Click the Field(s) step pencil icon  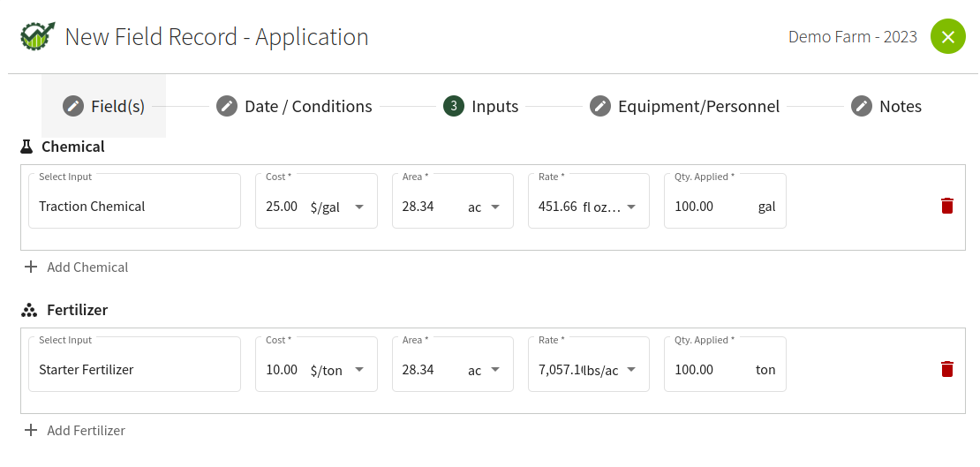pos(73,106)
